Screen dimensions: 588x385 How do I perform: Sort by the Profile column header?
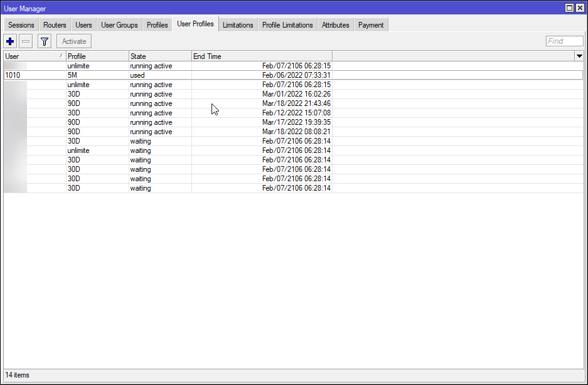click(x=97, y=56)
